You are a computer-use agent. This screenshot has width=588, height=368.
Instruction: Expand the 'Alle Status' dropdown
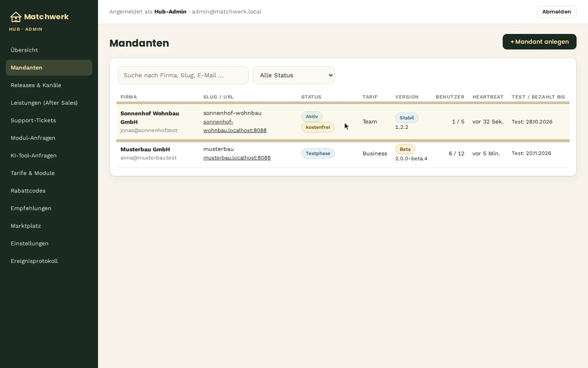[294, 75]
